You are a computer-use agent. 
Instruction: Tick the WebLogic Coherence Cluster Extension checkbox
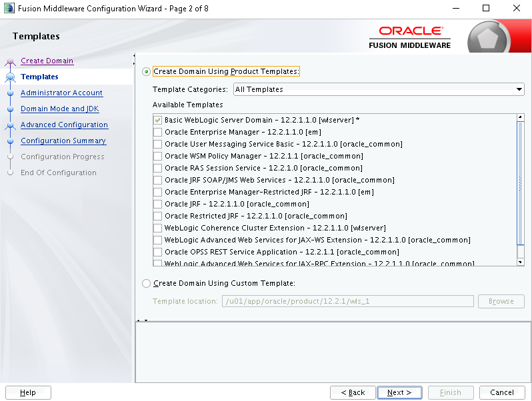(157, 228)
